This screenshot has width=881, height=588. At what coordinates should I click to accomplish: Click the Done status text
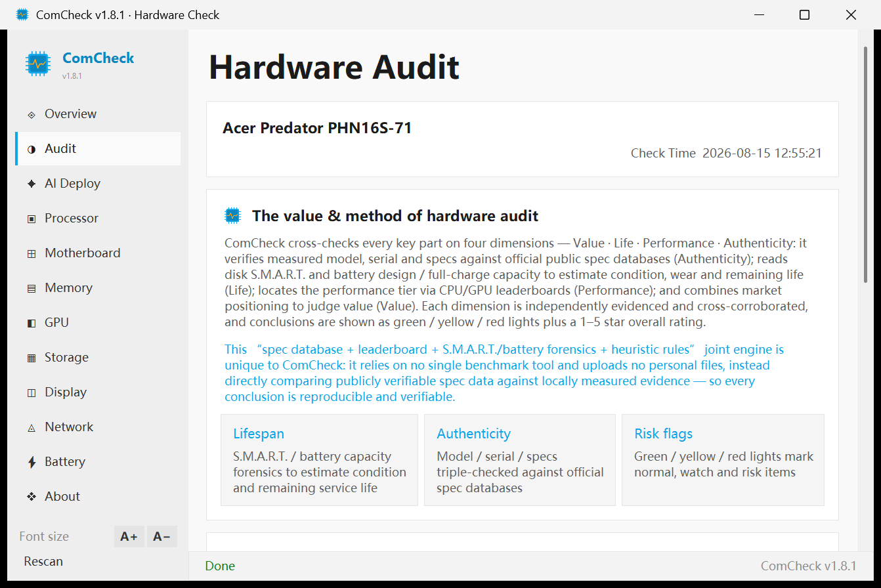pos(220,566)
